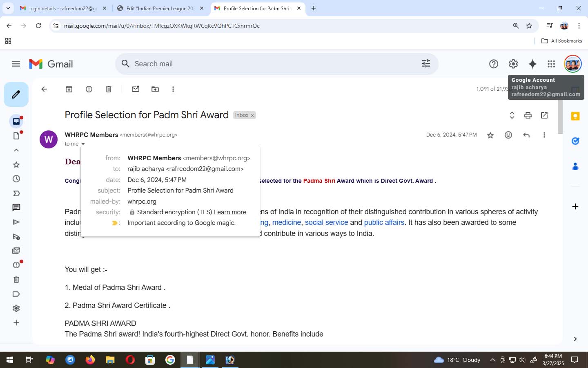Follow the medicine link in email
The image size is (588, 368).
pyautogui.click(x=286, y=222)
